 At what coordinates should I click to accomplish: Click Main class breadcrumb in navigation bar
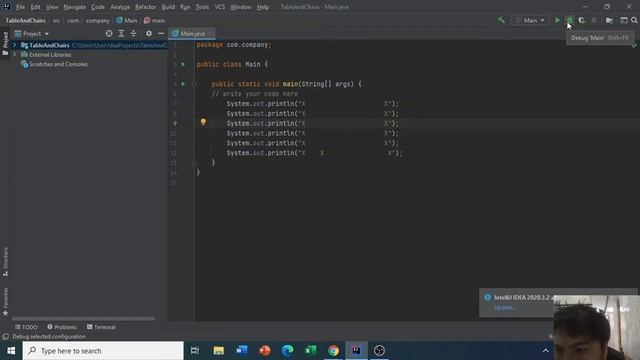pos(127,20)
